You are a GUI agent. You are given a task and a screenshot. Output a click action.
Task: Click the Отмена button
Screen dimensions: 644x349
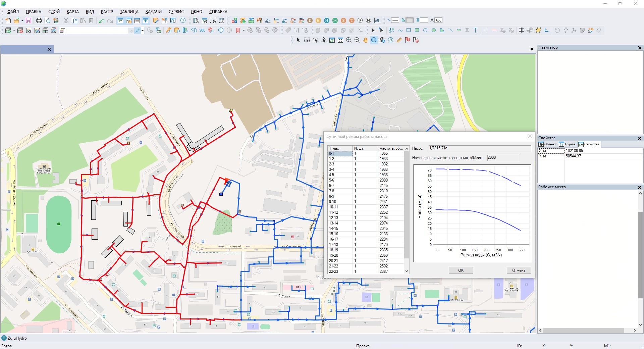pos(519,270)
